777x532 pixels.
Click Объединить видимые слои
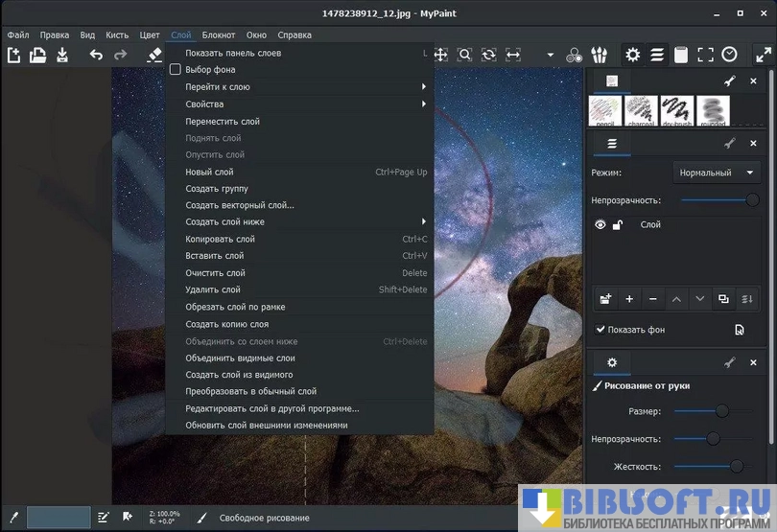[240, 358]
